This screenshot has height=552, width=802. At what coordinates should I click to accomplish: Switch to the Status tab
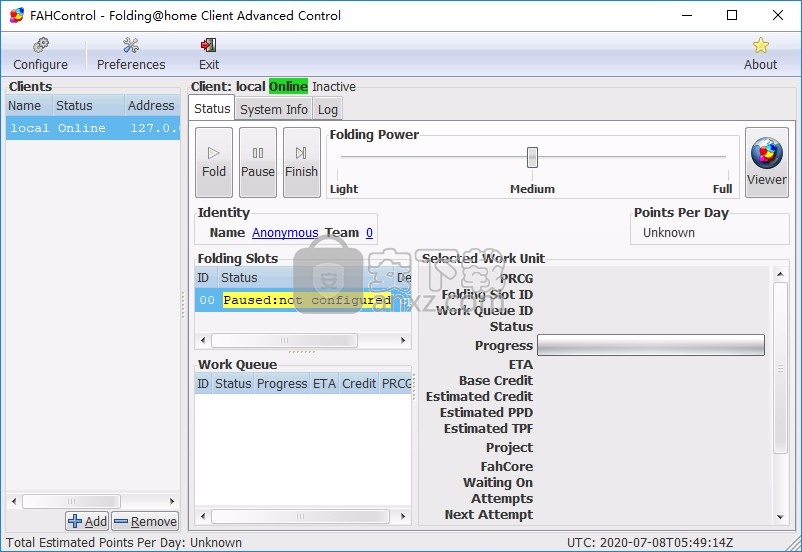tap(212, 108)
